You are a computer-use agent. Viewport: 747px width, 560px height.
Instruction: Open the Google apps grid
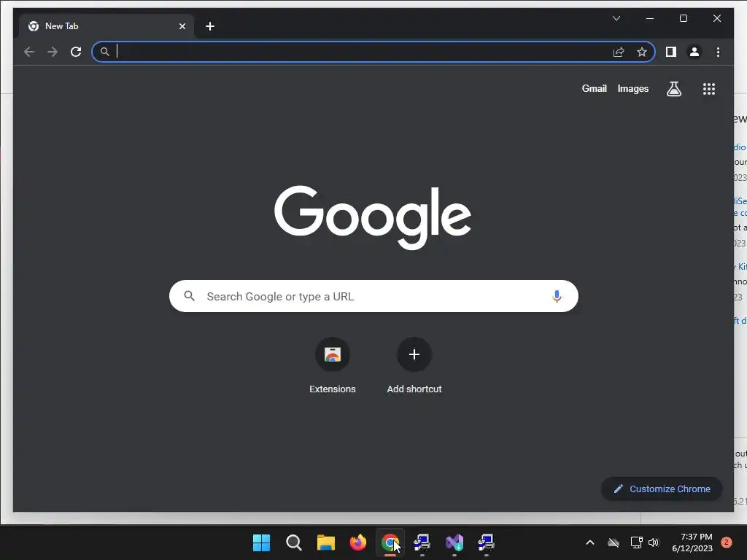[x=709, y=88]
